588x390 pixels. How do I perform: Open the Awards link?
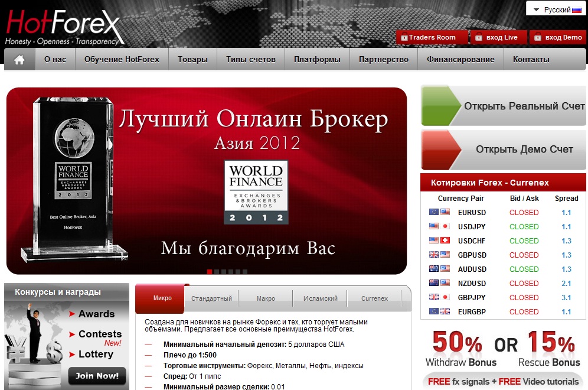click(96, 314)
